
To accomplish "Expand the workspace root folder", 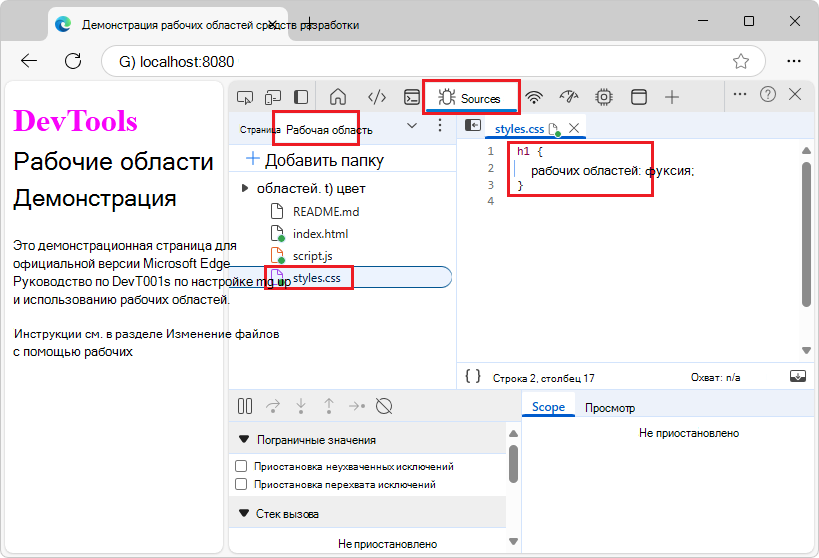I will point(244,188).
